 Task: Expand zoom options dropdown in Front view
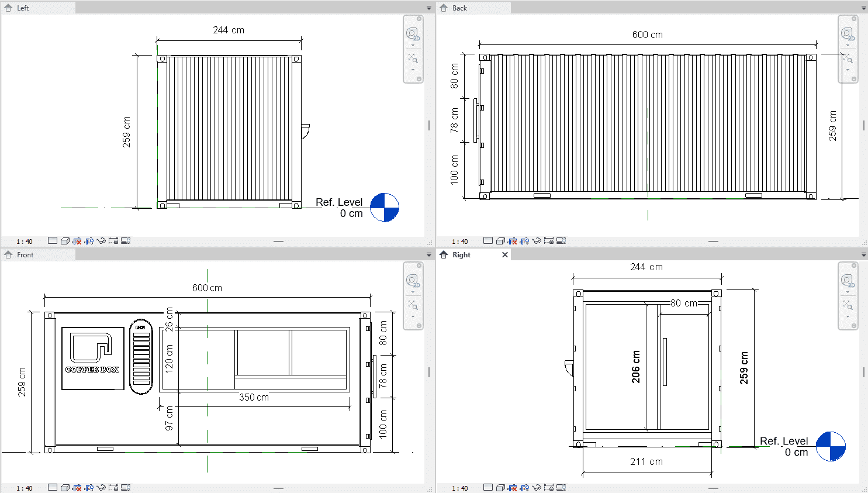click(x=413, y=317)
